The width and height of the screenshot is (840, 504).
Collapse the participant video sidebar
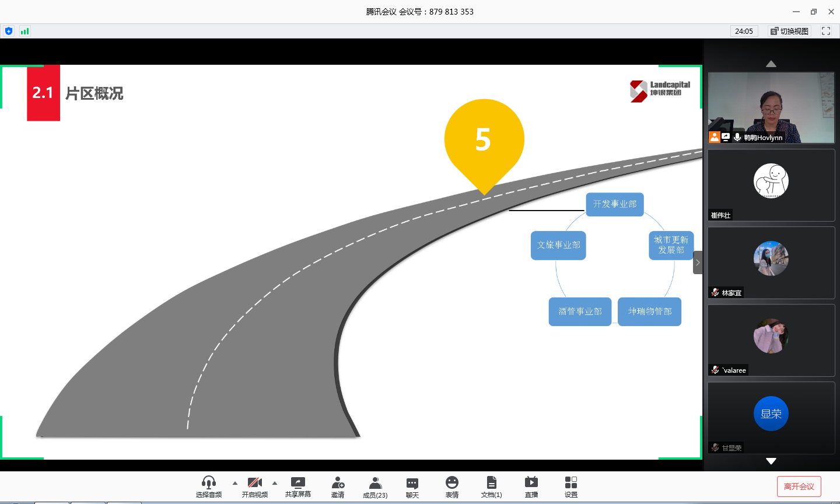[x=698, y=262]
